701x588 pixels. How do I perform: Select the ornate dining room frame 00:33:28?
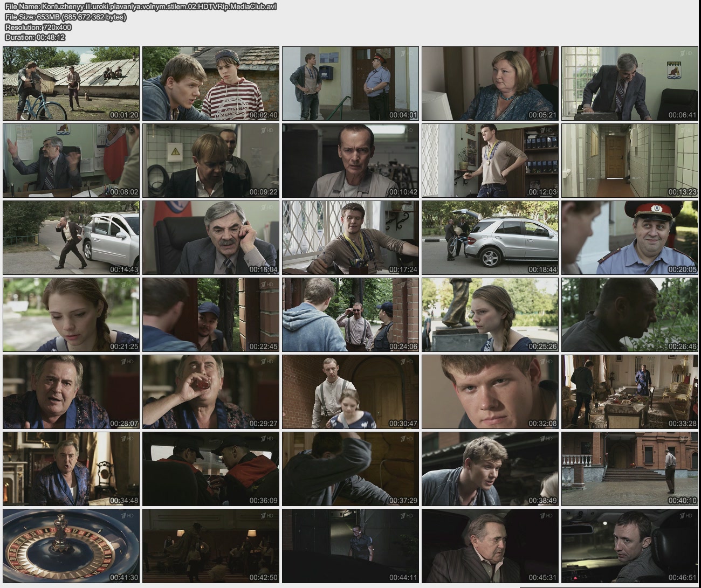[629, 392]
